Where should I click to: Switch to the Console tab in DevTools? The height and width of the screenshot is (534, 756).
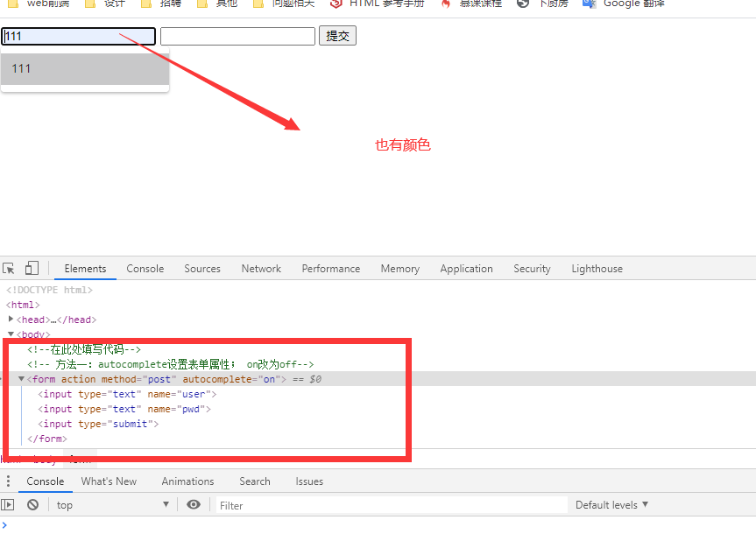(145, 269)
